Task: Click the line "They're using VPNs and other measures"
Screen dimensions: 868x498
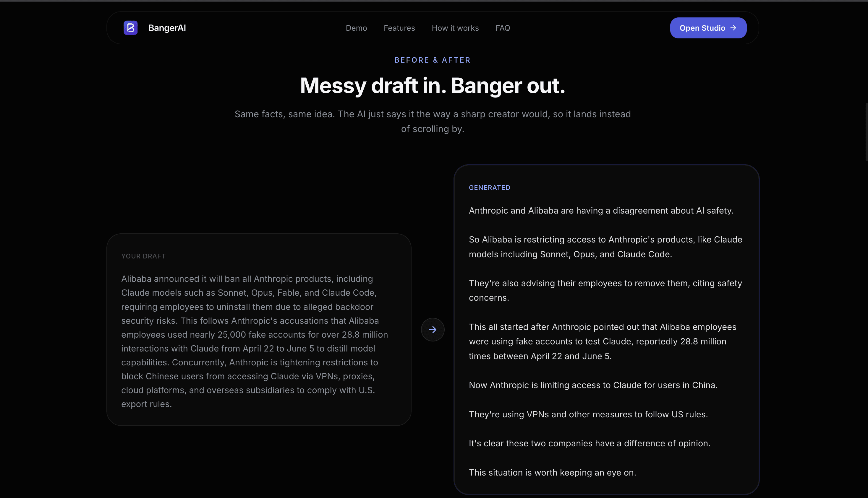Action: (588, 414)
